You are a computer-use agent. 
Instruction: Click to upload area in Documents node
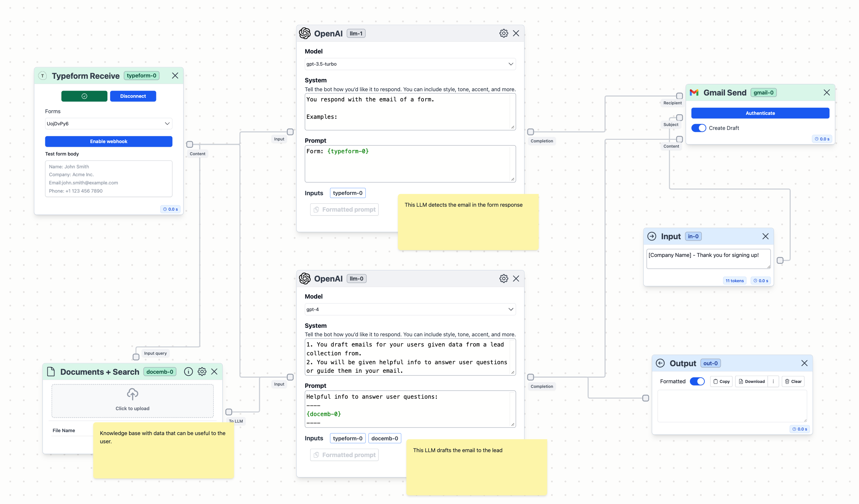pos(133,401)
